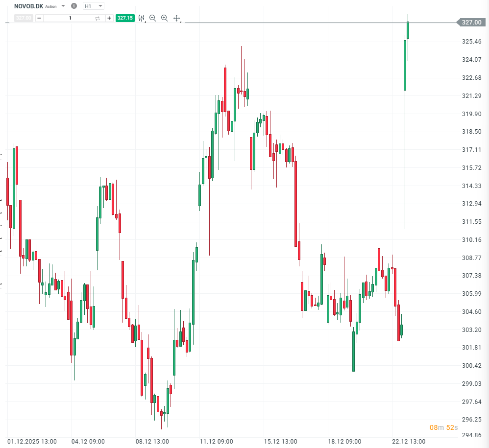Click the grey 327.00 sell button
The height and width of the screenshot is (448, 489).
(24, 18)
